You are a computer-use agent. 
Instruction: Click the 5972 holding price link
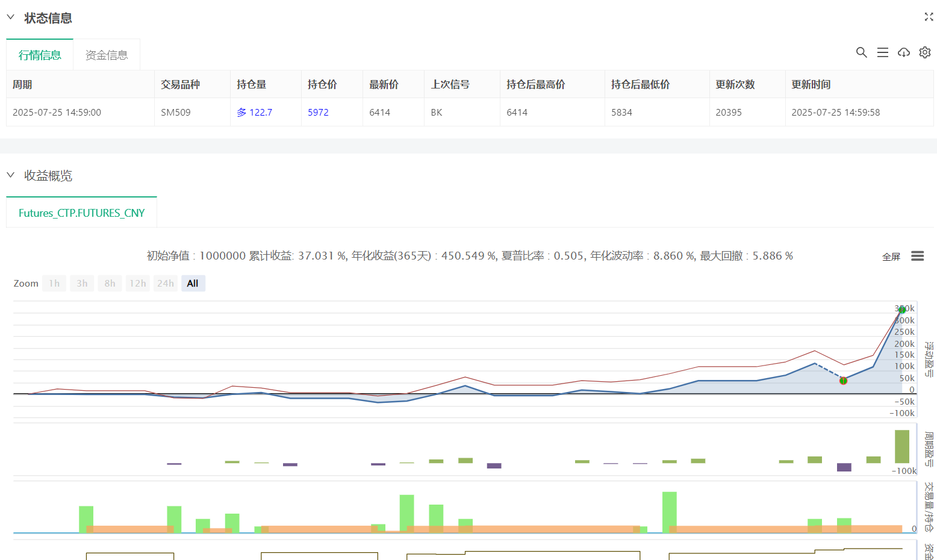[318, 112]
